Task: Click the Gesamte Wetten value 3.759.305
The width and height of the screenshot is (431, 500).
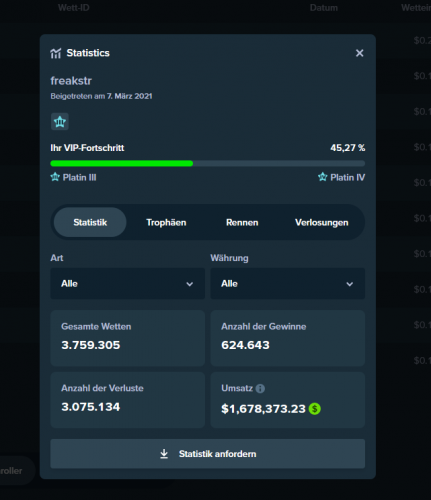Action: [x=91, y=345]
